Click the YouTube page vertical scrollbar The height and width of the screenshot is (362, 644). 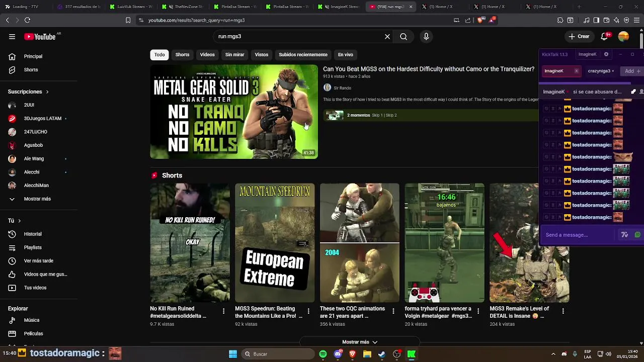[641, 40]
